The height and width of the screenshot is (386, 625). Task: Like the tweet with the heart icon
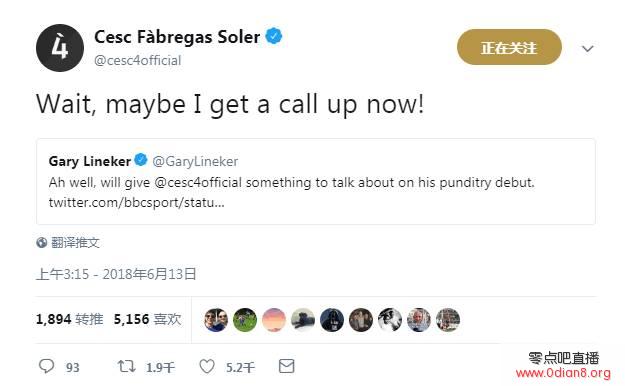coord(207,366)
